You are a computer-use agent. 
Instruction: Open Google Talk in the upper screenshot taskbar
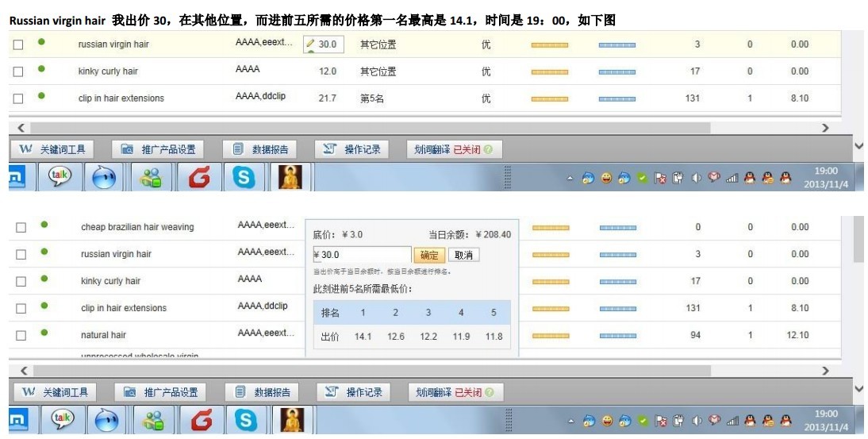(60, 176)
